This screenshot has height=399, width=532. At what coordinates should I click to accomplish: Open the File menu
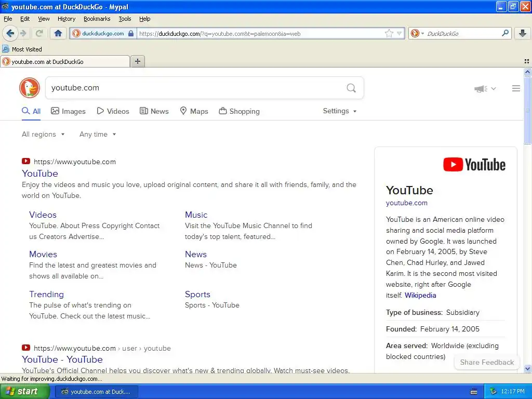point(8,19)
